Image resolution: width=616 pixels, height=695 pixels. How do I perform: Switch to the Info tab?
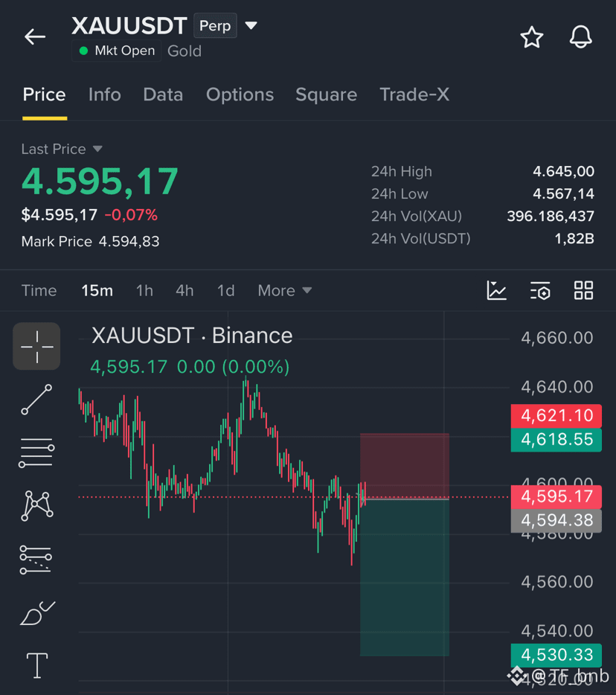(x=105, y=95)
